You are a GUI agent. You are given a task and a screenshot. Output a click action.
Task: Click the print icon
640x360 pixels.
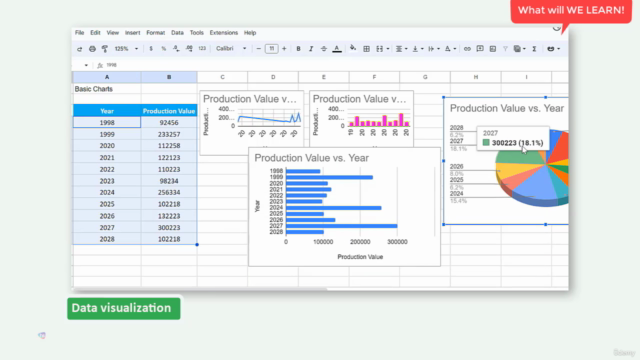pyautogui.click(x=92, y=49)
